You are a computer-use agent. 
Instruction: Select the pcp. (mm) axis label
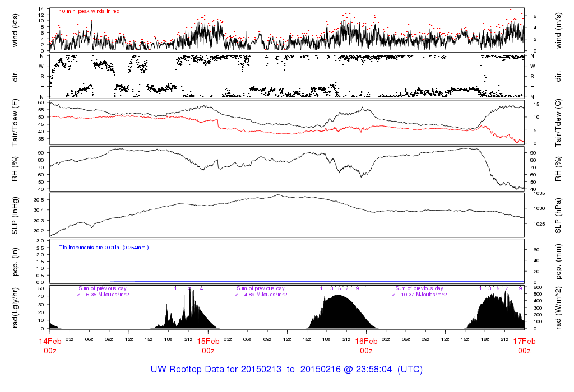pyautogui.click(x=558, y=262)
